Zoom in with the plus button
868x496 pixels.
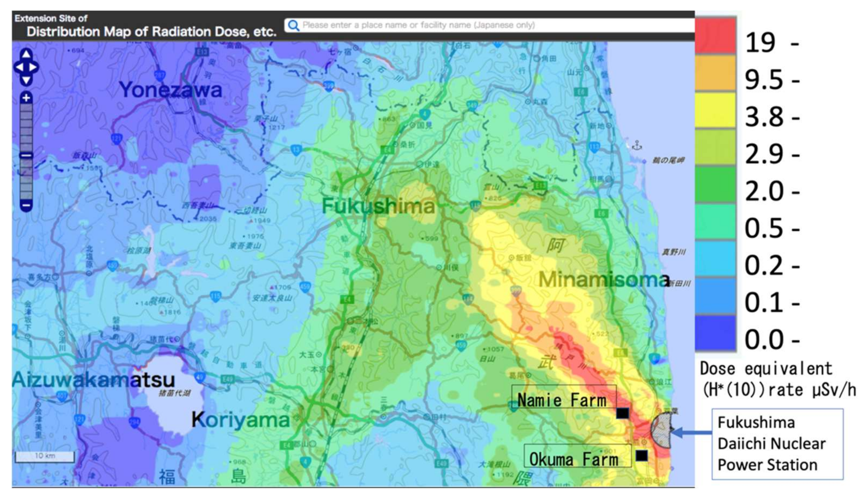tap(26, 98)
